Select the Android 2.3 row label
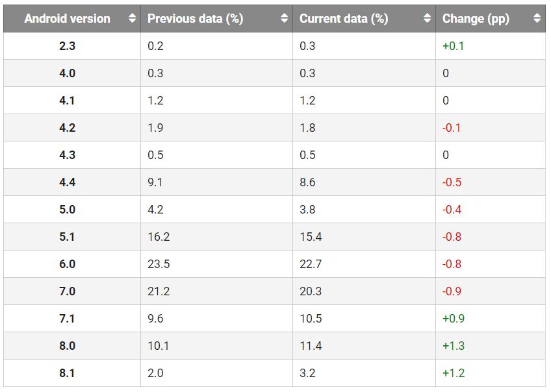551x392 pixels. coord(67,46)
